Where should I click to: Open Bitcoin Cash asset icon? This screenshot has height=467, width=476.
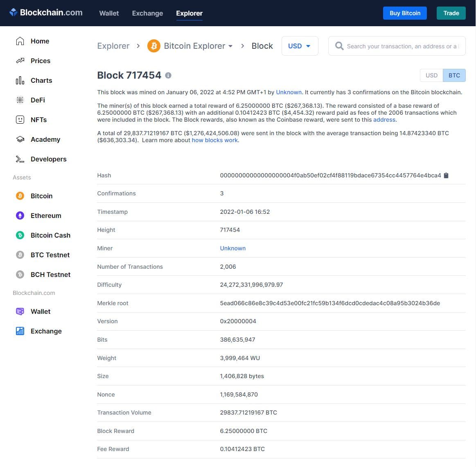(20, 235)
